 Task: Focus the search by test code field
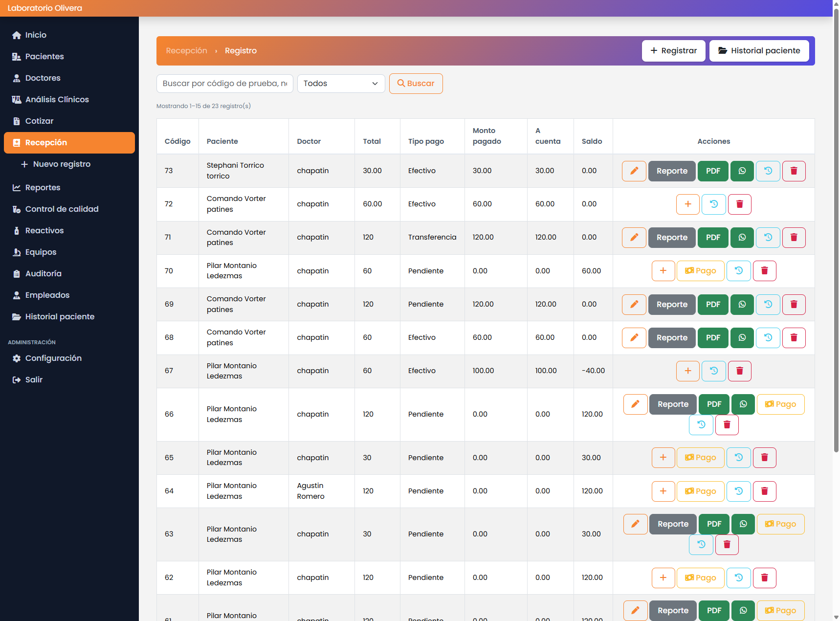(224, 84)
